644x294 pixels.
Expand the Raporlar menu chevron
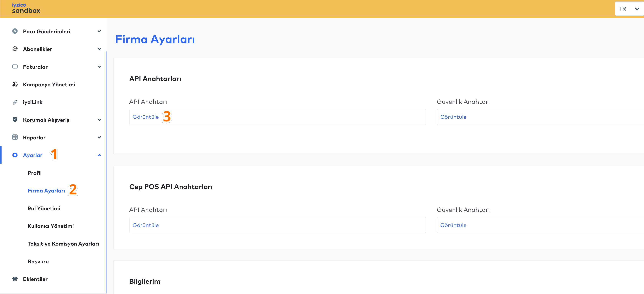coord(99,137)
